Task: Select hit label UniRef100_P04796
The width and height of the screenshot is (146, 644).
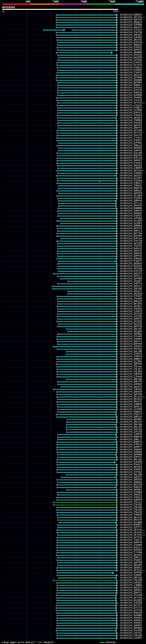Action: coord(131,32)
